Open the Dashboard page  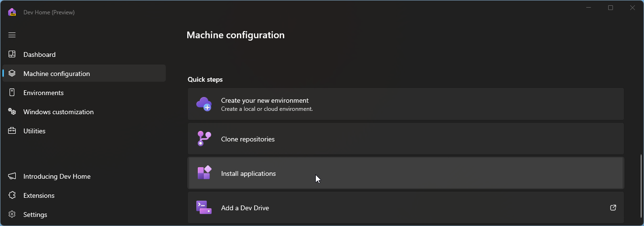40,54
